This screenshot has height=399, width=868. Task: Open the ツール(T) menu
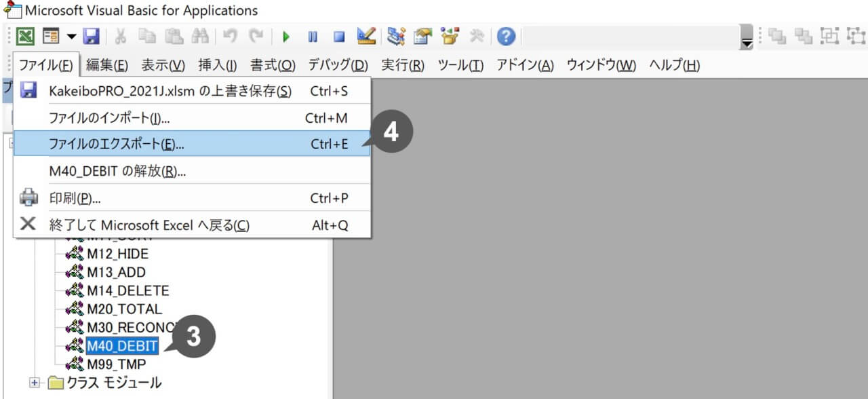click(x=460, y=65)
